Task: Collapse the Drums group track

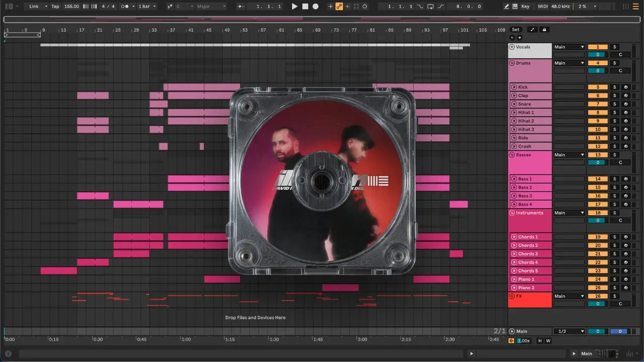Action: tap(512, 63)
